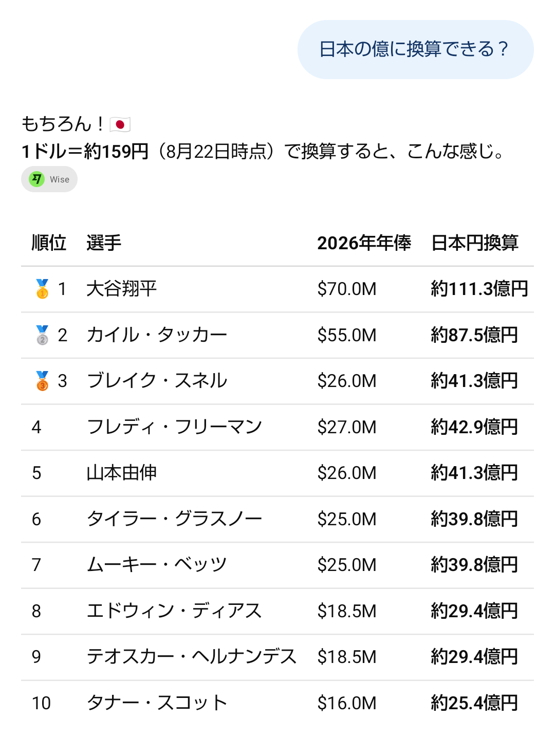555x756 pixels.
Task: Click the silver medal icon for rank 2
Action: click(42, 335)
